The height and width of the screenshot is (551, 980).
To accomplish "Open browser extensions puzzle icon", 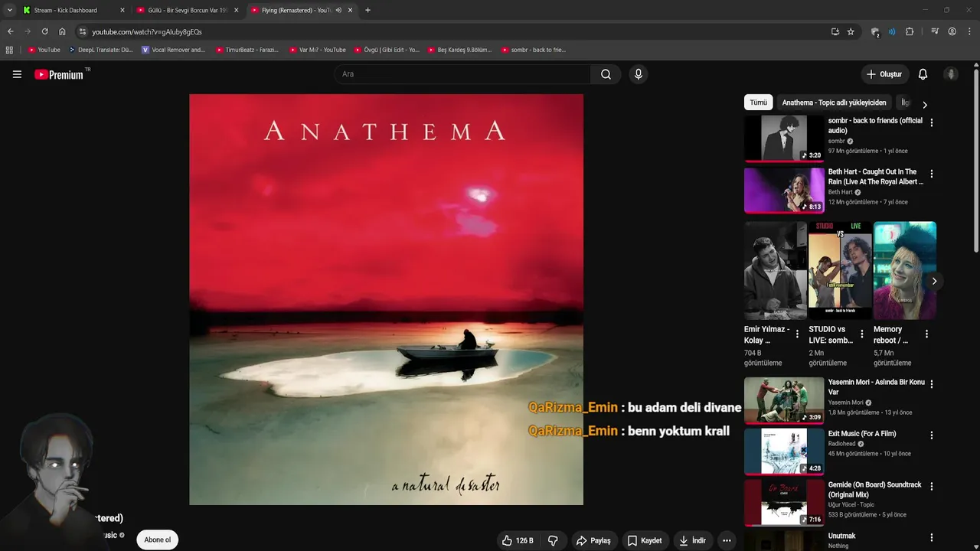I will [x=910, y=31].
